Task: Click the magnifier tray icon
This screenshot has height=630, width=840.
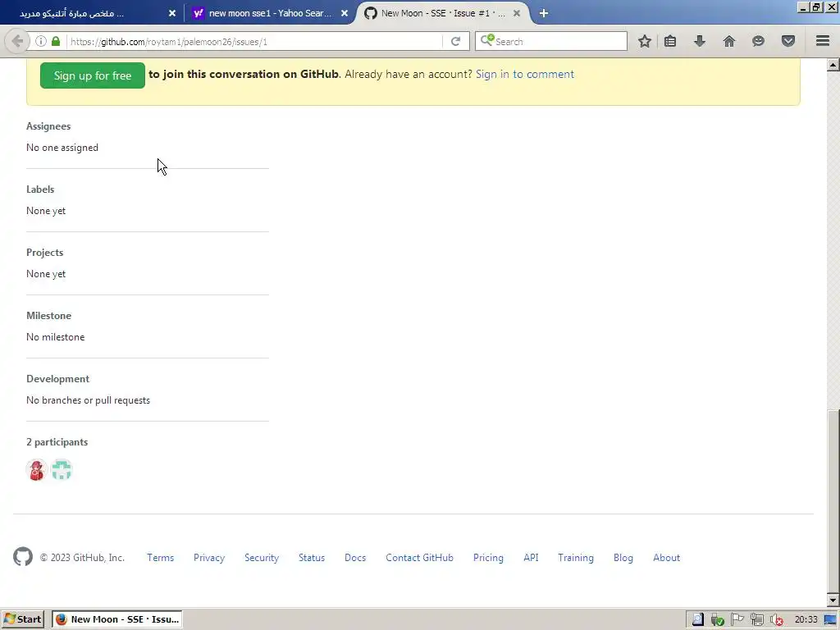Action: click(x=697, y=620)
